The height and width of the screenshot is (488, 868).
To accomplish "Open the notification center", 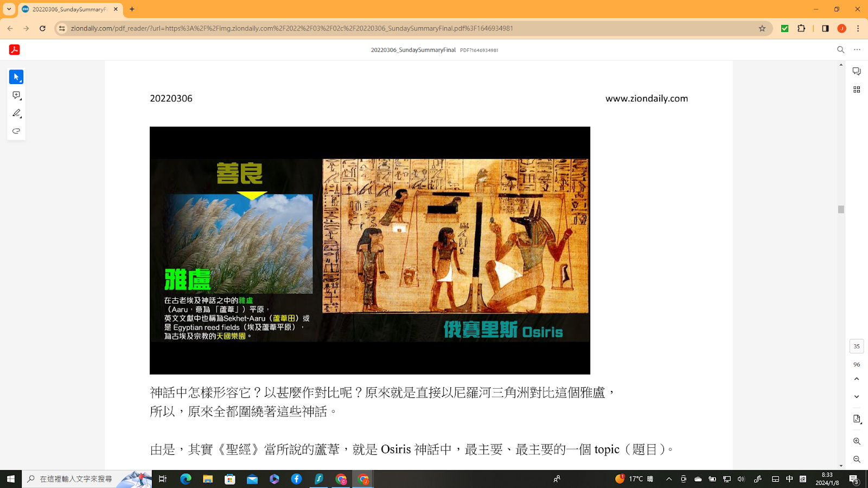I will click(x=854, y=479).
